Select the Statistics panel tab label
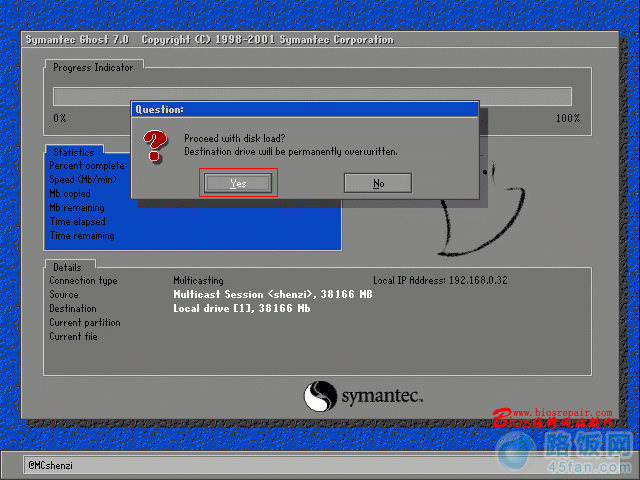 click(73, 152)
